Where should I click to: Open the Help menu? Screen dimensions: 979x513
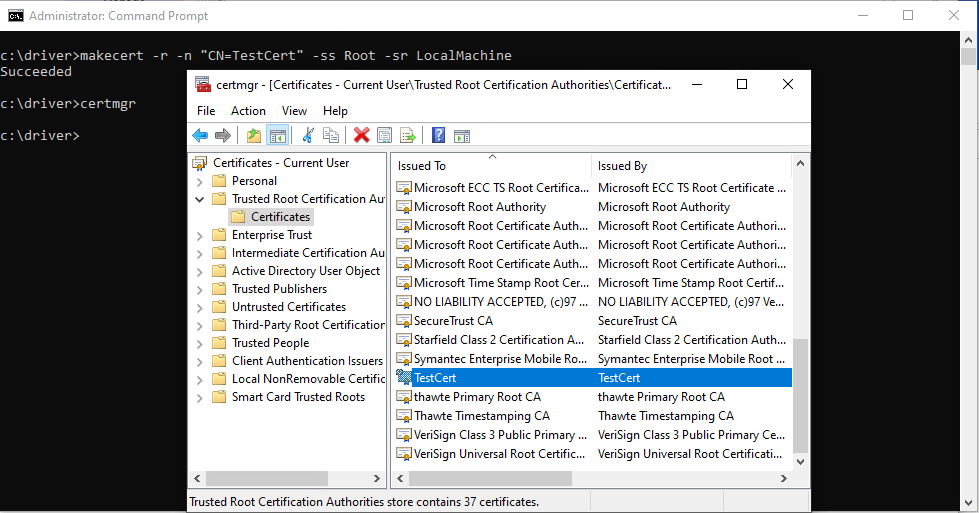click(335, 110)
